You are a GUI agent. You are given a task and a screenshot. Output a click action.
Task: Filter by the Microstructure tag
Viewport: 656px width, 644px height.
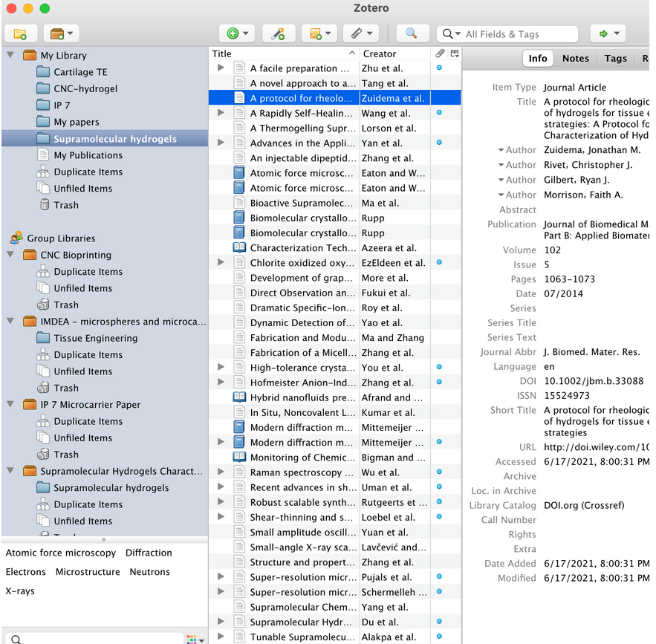(x=88, y=572)
